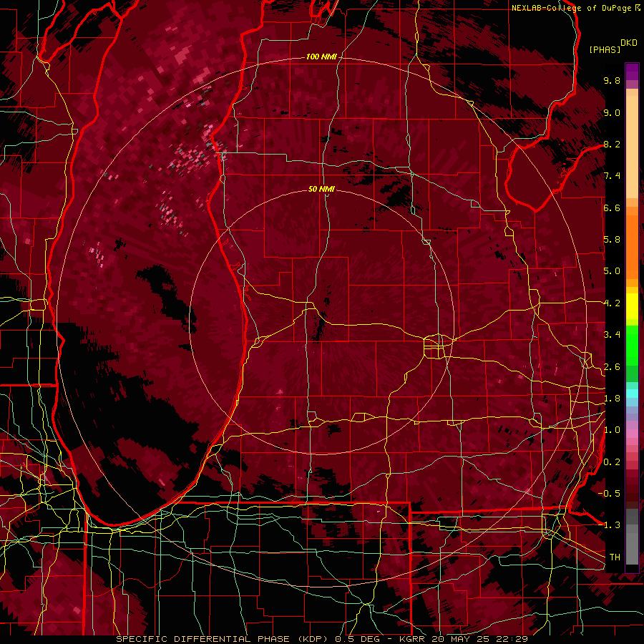Select the -1.3 value on color scale
This screenshot has width=644, height=644.
(609, 525)
